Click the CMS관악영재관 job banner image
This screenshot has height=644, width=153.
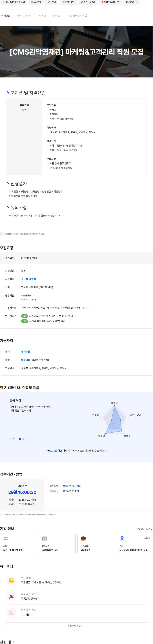[76, 52]
